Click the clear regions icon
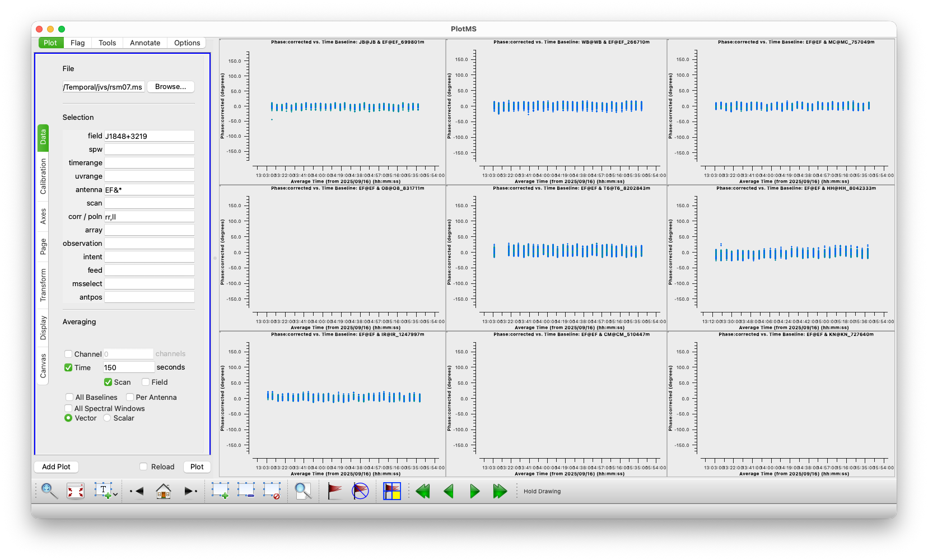Screen dimensions: 928x560 pos(272,491)
